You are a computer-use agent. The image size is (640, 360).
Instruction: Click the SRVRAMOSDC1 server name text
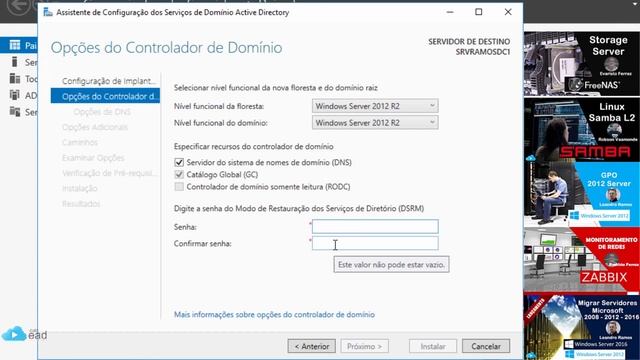click(x=483, y=52)
